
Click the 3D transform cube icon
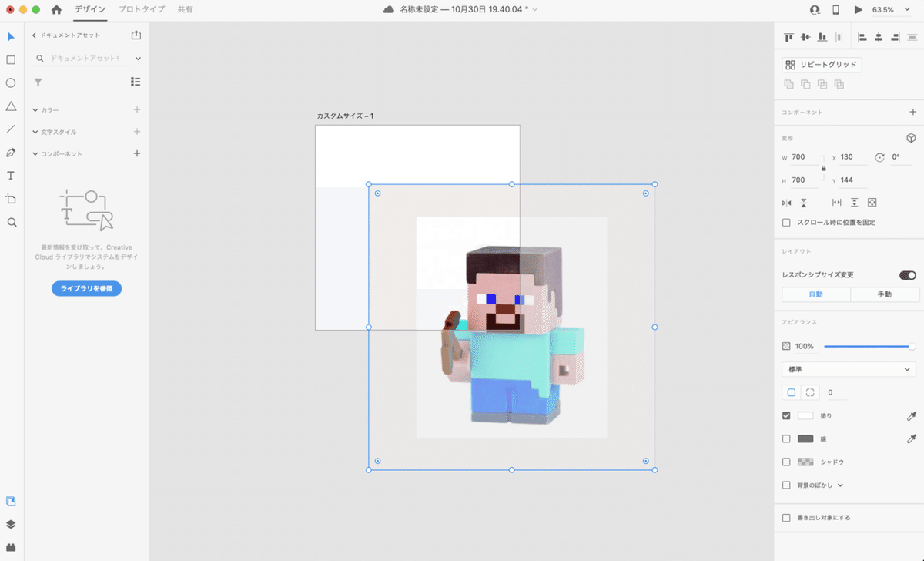pyautogui.click(x=911, y=138)
